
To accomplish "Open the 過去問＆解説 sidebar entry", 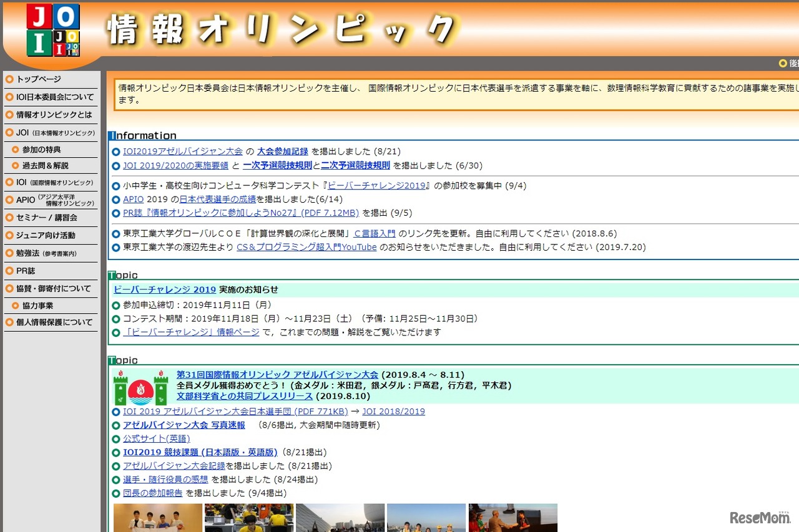I will coord(46,167).
